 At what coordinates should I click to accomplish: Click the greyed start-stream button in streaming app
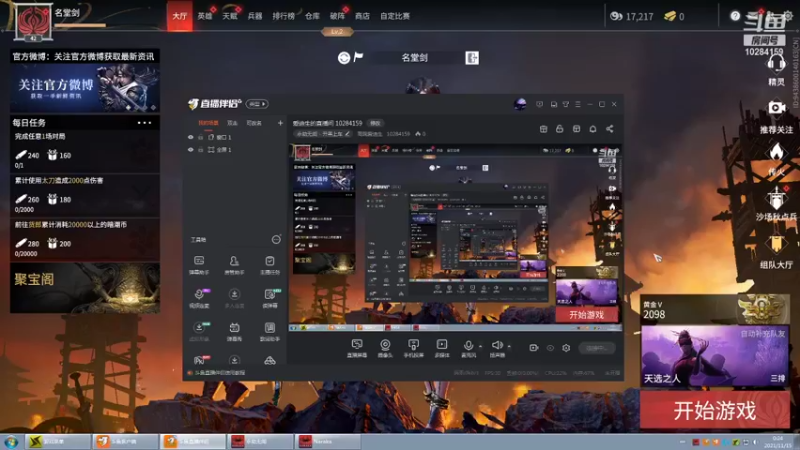(597, 348)
